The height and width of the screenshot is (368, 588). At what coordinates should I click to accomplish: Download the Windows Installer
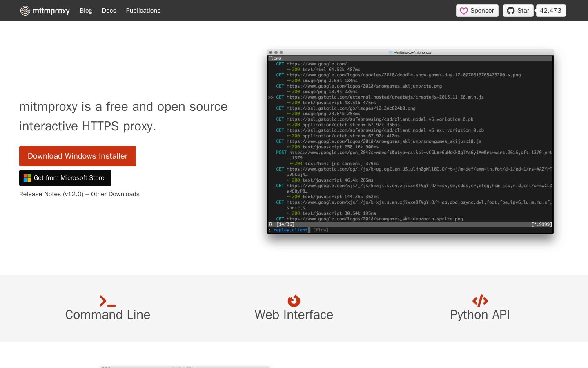78,156
